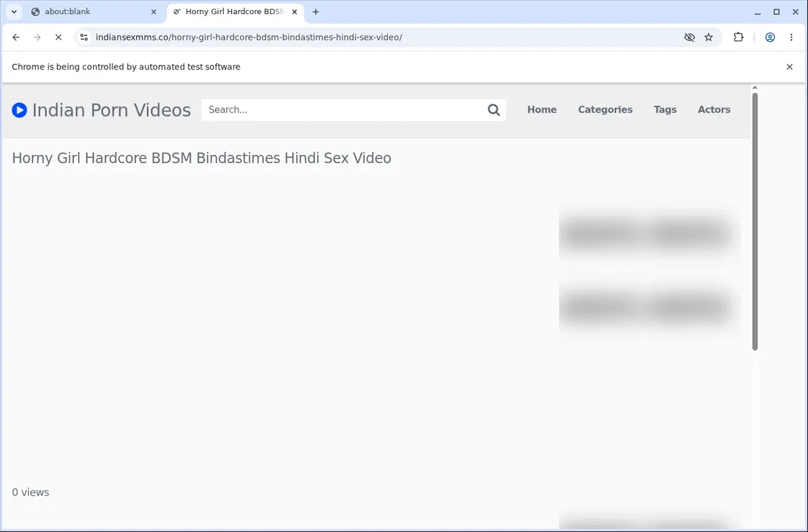Close the about:blank tab
Image resolution: width=808 pixels, height=532 pixels.
pyautogui.click(x=153, y=11)
